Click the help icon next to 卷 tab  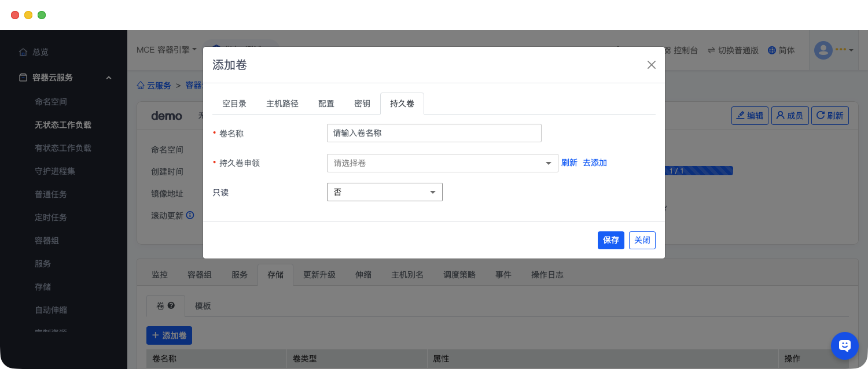[x=171, y=305]
